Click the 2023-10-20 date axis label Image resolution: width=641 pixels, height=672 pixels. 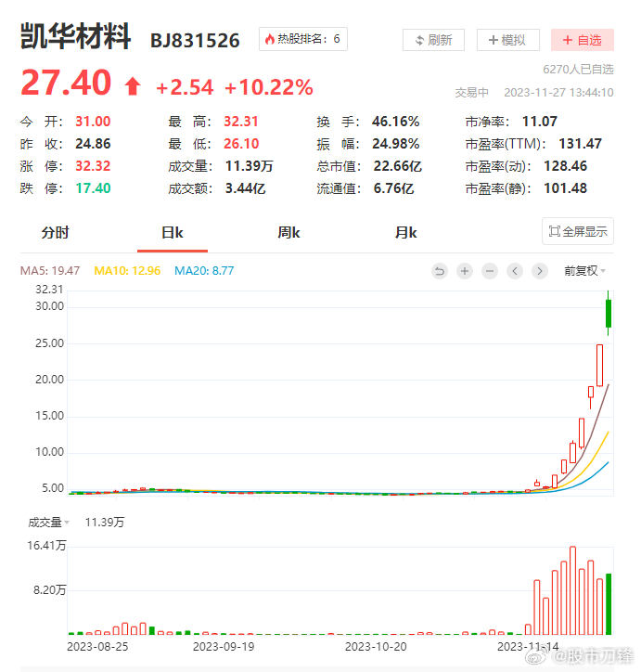[376, 647]
